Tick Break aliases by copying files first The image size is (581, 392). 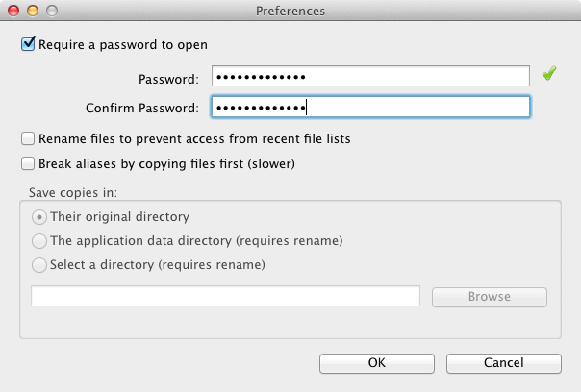(28, 163)
